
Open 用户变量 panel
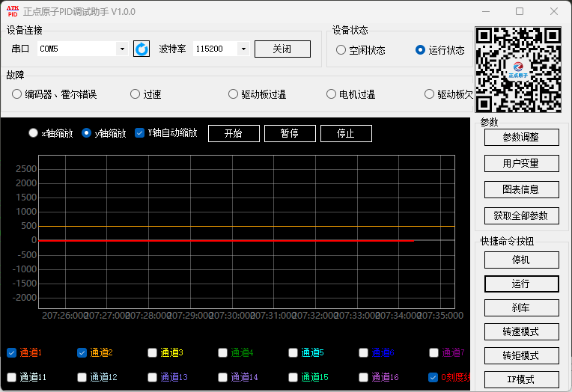(522, 163)
